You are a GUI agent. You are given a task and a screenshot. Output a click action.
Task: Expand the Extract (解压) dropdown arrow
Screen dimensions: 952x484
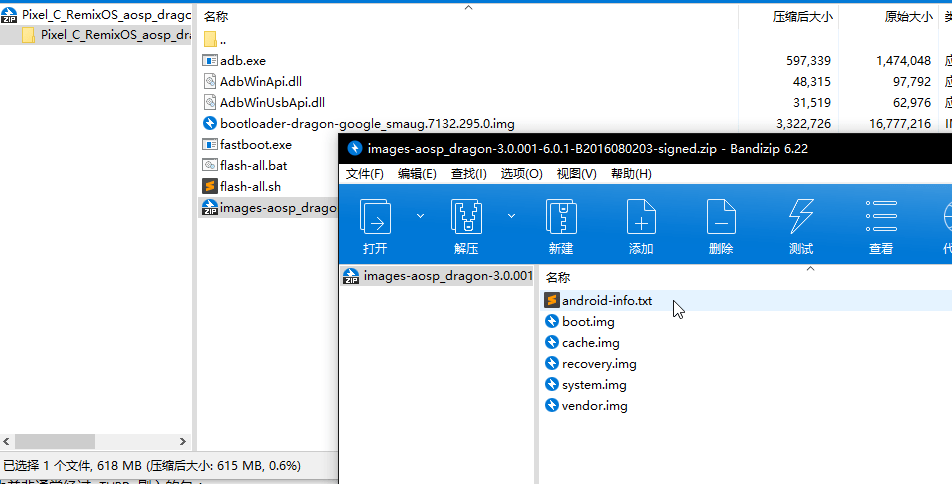(511, 216)
